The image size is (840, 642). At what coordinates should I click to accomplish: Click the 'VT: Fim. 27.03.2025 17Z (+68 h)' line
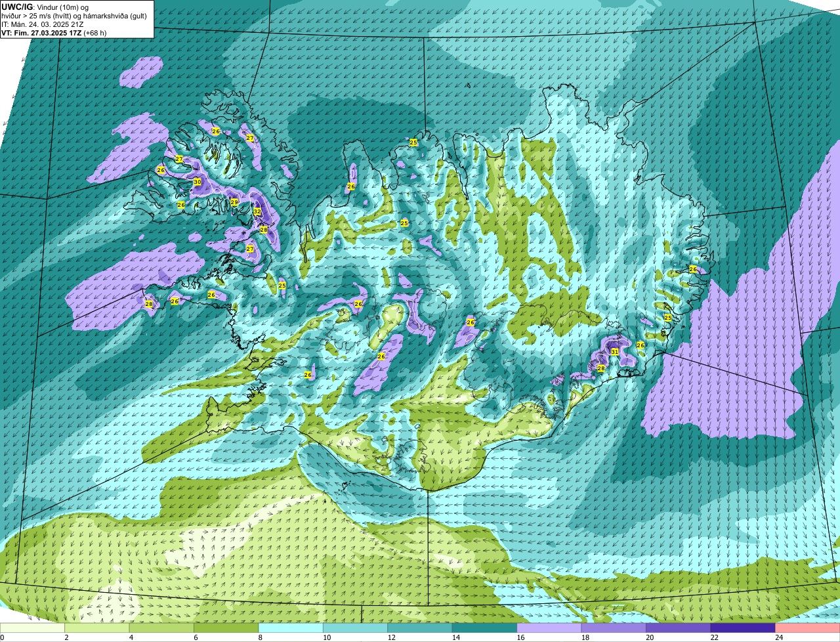54,33
